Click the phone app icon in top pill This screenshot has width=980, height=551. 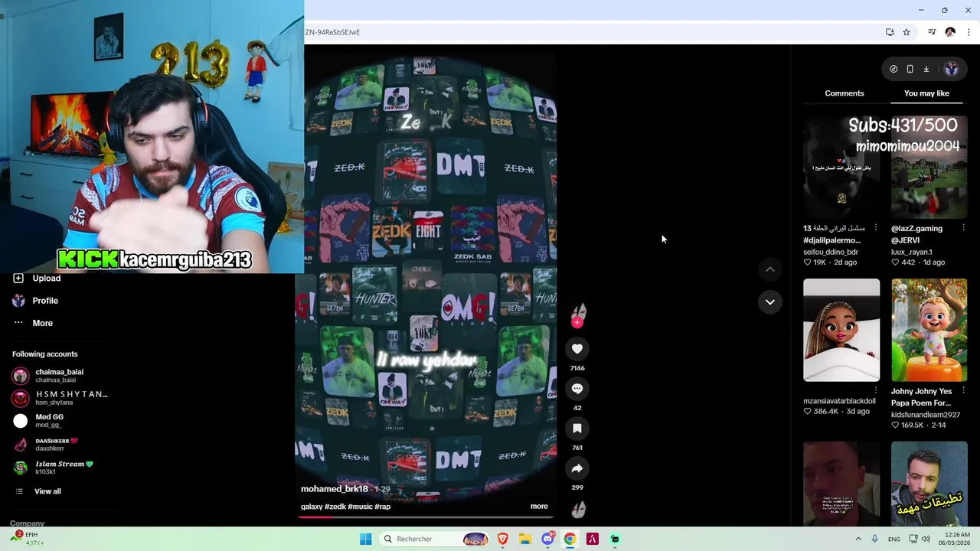[x=910, y=69]
